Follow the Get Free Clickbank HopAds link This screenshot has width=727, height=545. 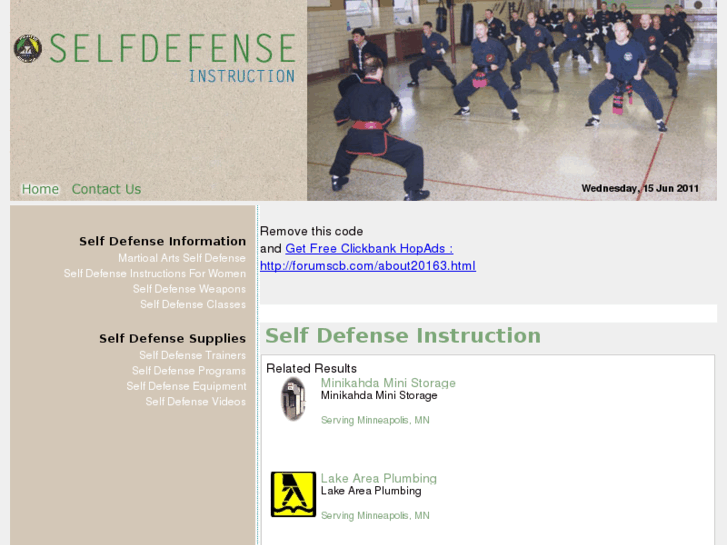(x=369, y=249)
